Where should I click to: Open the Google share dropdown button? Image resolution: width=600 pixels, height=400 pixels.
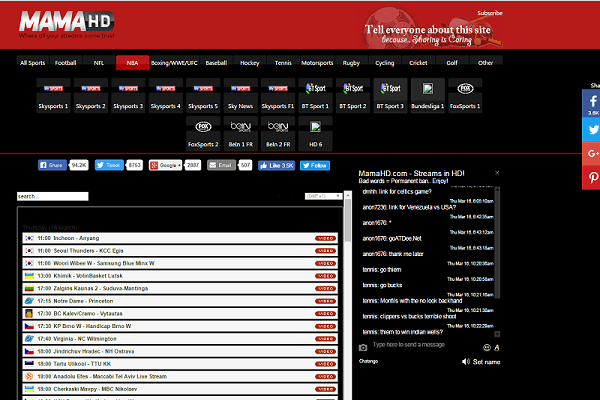pyautogui.click(x=165, y=165)
